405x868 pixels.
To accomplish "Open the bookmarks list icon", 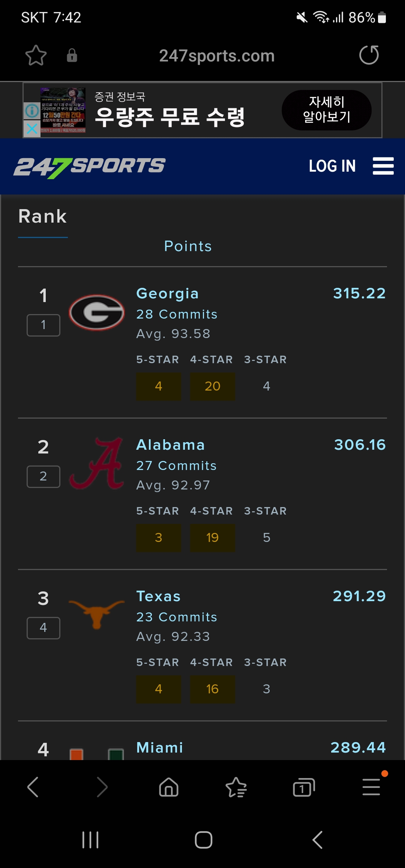I will (x=236, y=787).
